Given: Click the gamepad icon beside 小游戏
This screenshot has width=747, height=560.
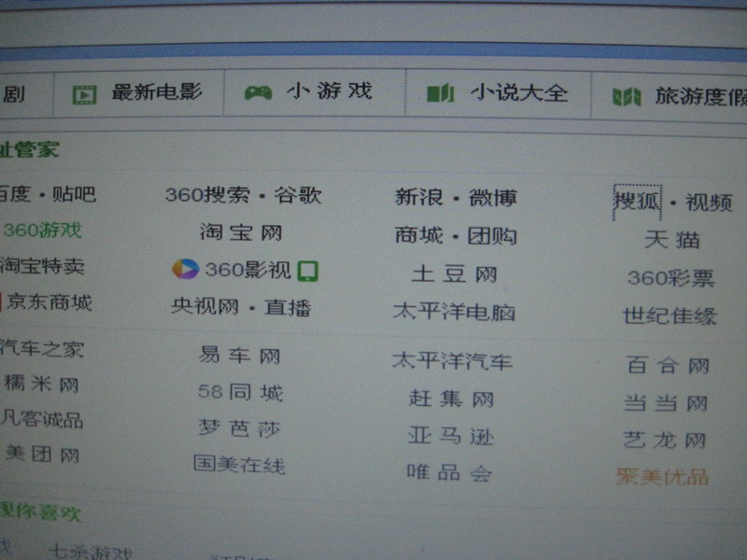Looking at the screenshot, I should click(x=259, y=92).
